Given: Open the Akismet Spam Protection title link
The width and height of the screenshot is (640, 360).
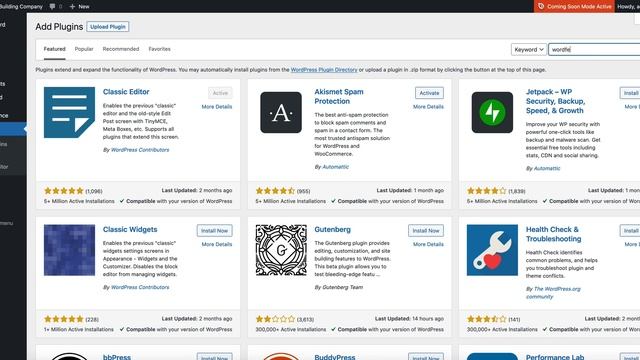Looking at the screenshot, I should tap(339, 96).
